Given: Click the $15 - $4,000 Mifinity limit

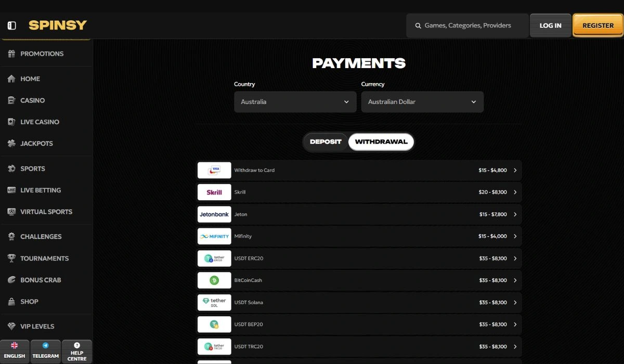Looking at the screenshot, I should click(x=492, y=236).
